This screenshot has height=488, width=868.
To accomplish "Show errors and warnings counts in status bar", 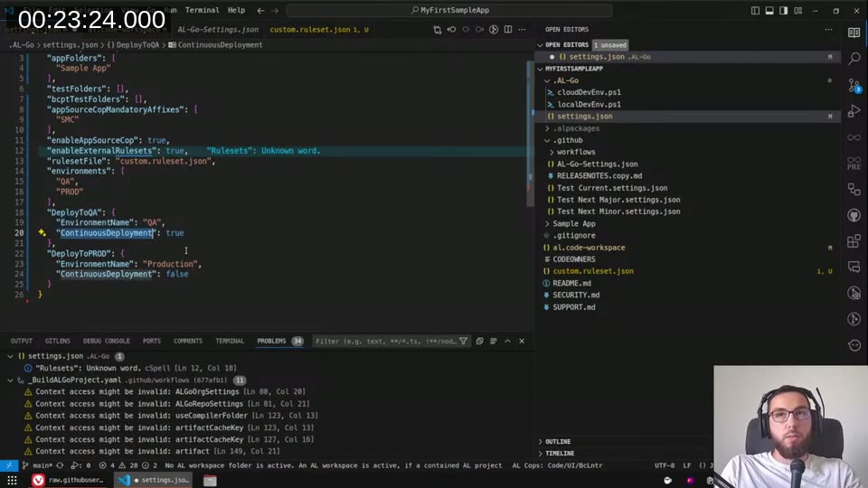I will pos(129,465).
